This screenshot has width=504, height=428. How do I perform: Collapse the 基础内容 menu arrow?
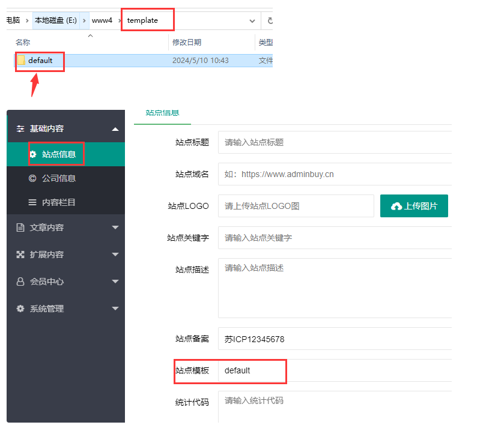coord(115,129)
